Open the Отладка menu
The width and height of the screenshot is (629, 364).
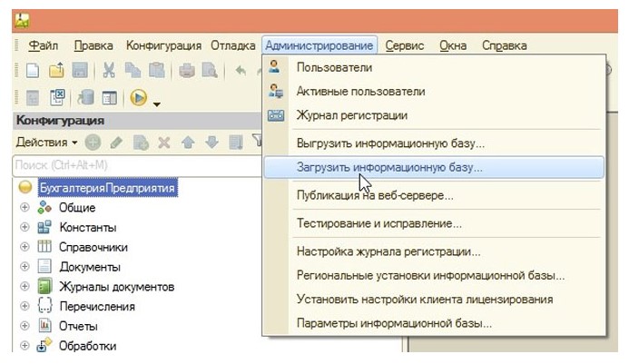[233, 45]
